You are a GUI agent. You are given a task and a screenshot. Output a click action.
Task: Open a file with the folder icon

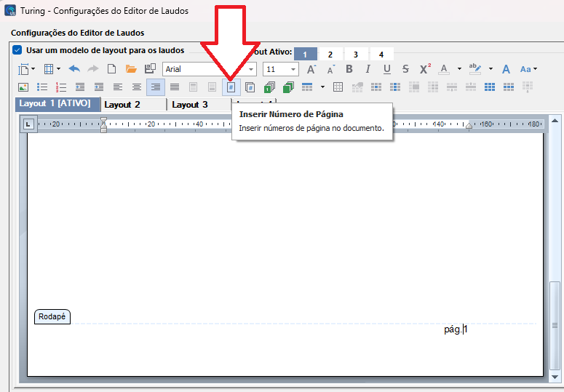pos(131,69)
